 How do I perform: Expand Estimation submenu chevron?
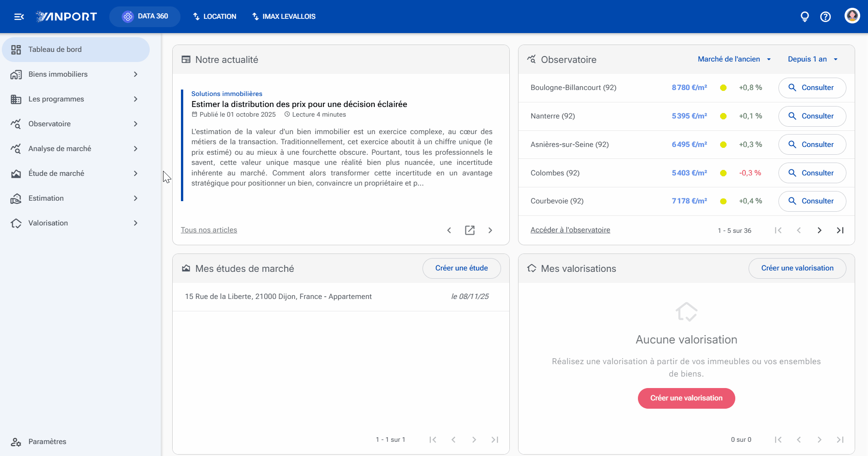135,198
